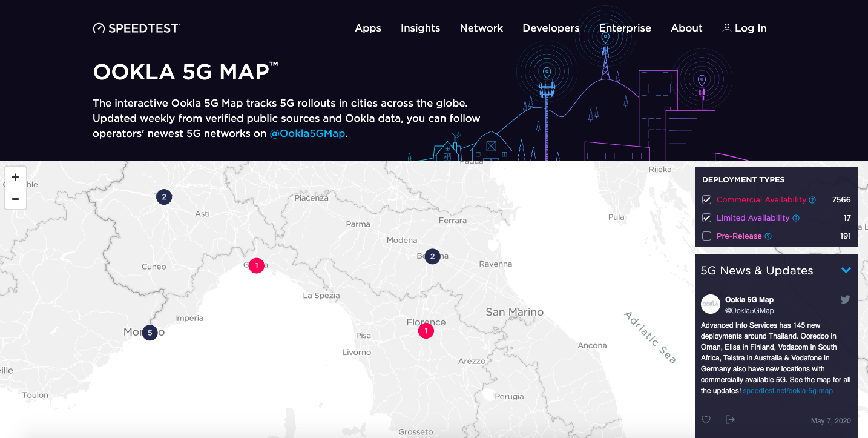Click the Pisa map label
This screenshot has width=868, height=438.
tap(364, 335)
